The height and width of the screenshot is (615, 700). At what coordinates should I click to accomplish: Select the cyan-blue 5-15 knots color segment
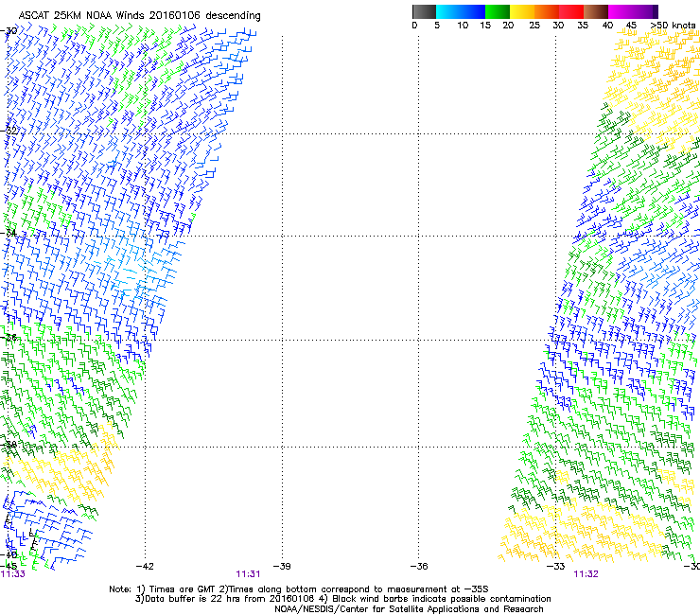point(461,11)
